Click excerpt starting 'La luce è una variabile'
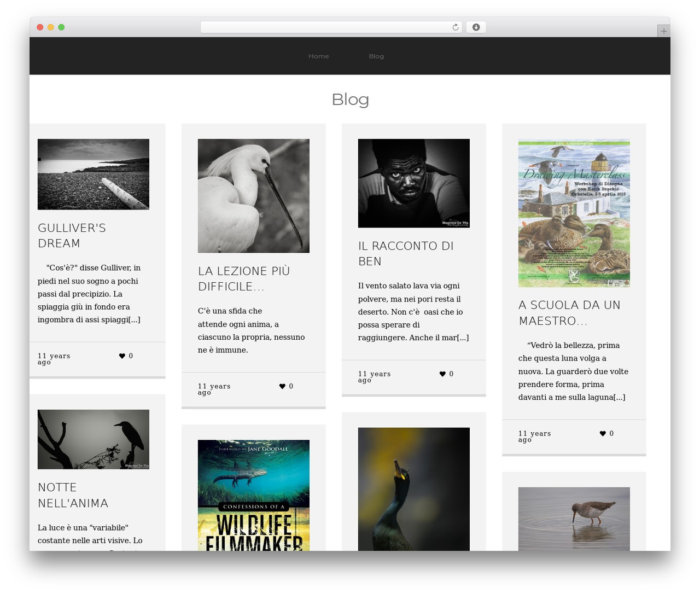The height and width of the screenshot is (593, 700). (x=90, y=537)
